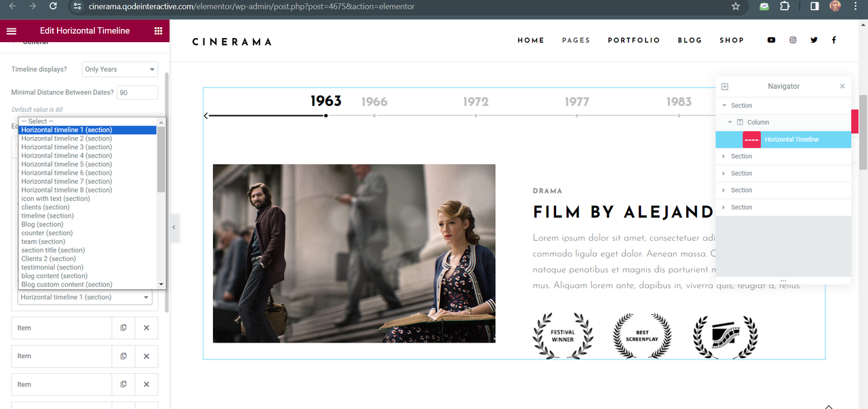Click the Festival Winner laurel badge

pyautogui.click(x=563, y=336)
